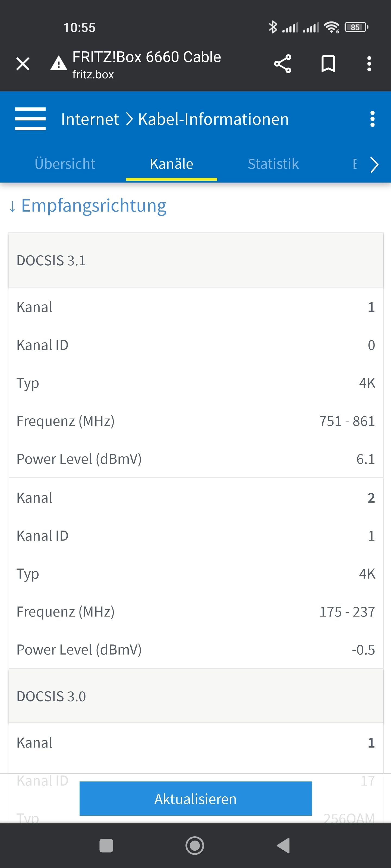The width and height of the screenshot is (391, 868).
Task: Tap the fritz.box address text
Action: point(93,75)
